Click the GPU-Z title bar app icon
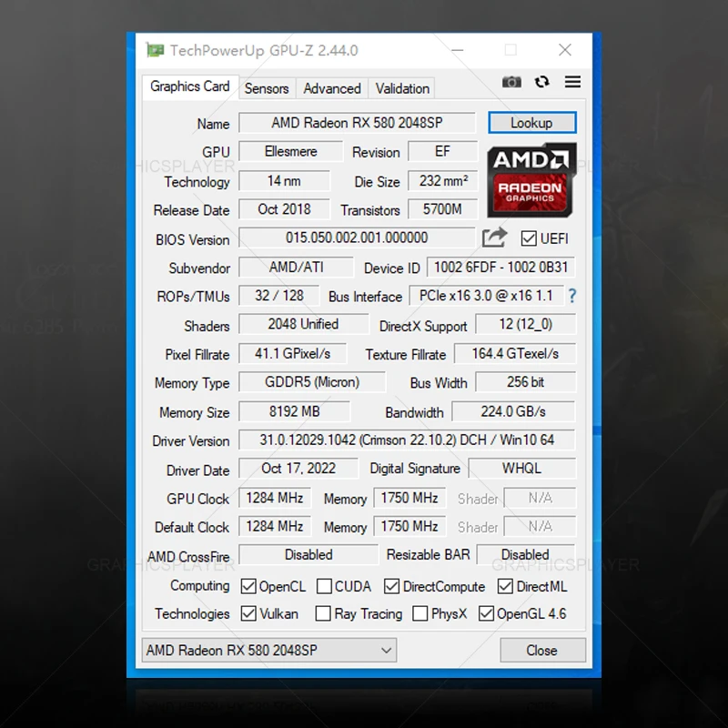The height and width of the screenshot is (728, 728). tap(155, 50)
